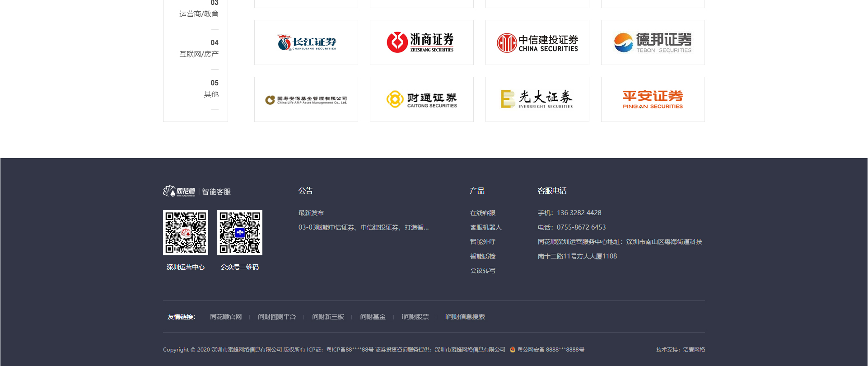The image size is (868, 366).
Task: Open the 在线客服 product link
Action: click(482, 213)
